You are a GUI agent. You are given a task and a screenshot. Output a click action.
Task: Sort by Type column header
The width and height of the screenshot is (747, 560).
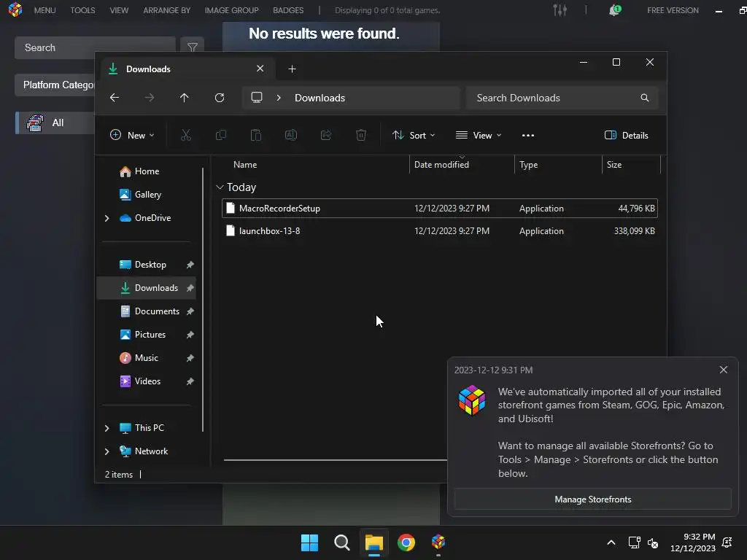tap(528, 165)
